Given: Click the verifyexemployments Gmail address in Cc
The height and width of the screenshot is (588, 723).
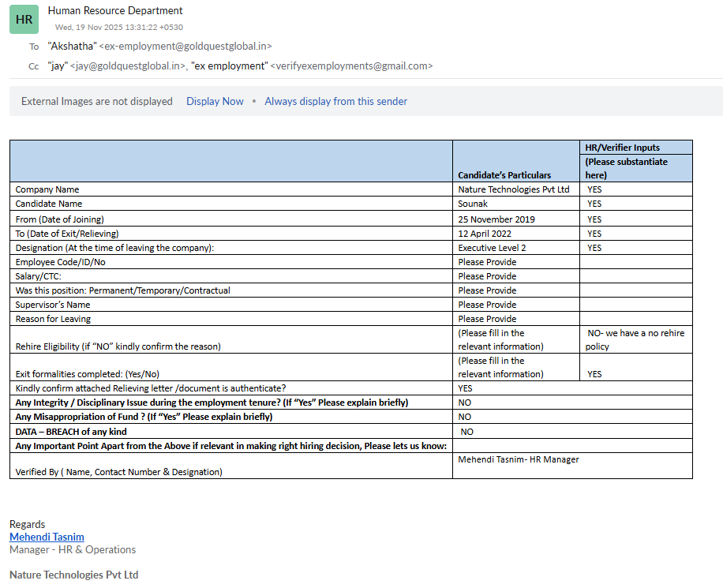Looking at the screenshot, I should (351, 66).
